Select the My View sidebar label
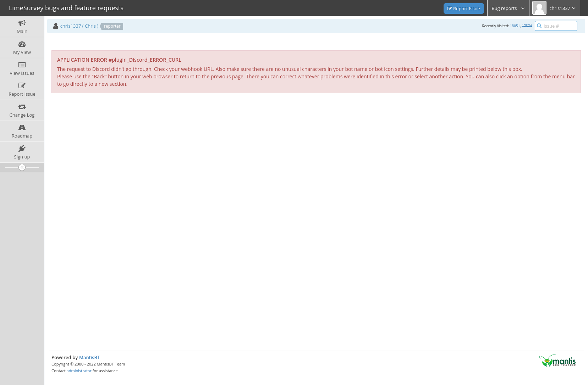Screen dimensions: 588x385 pos(22,52)
